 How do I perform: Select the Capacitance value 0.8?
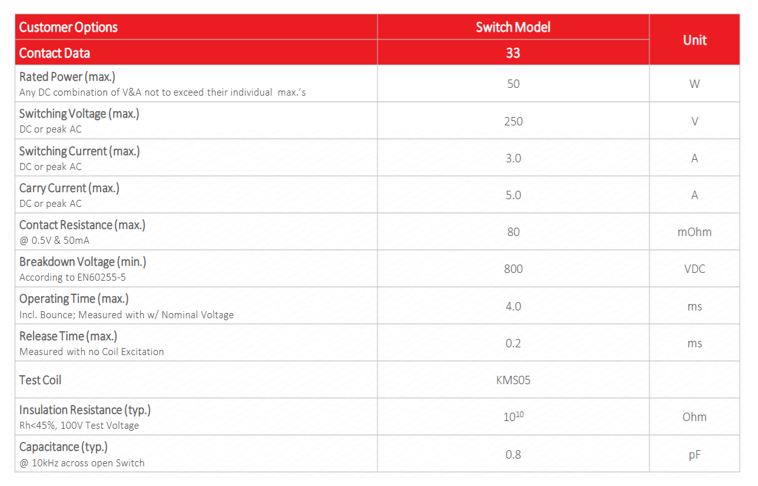(513, 454)
